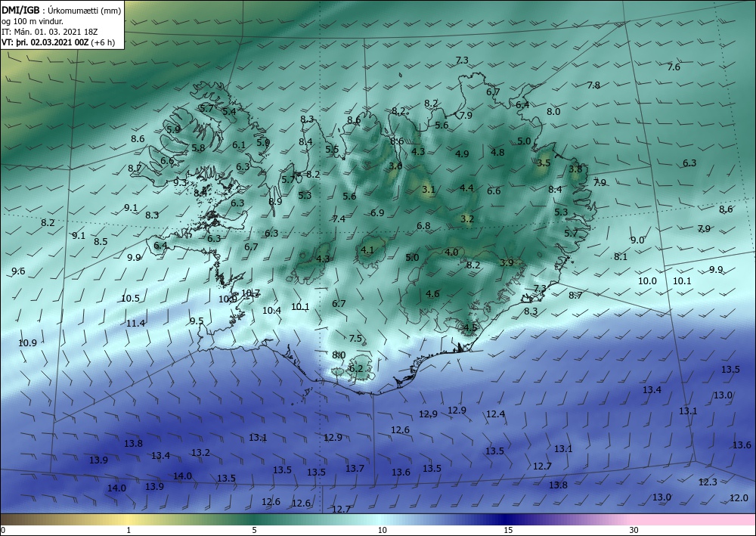Click the 7.8 value on the map
The image size is (756, 536).
tap(593, 85)
